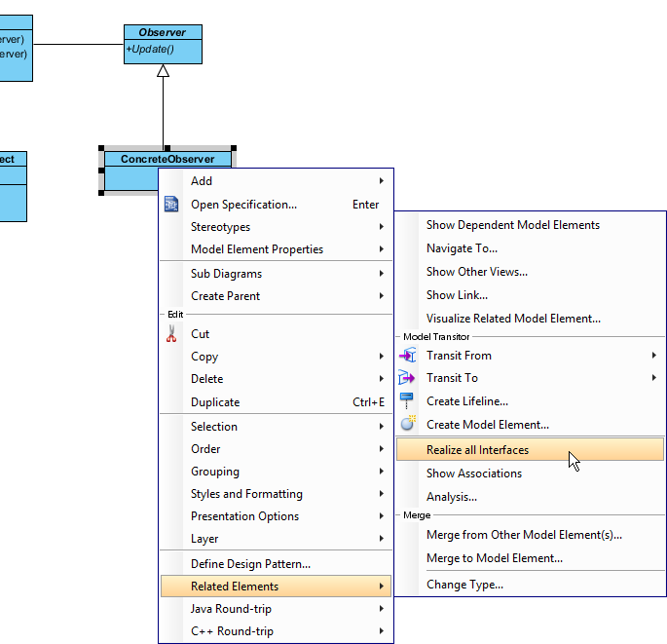Choose Open Specification... from context menu
The image size is (667, 644).
(x=276, y=205)
